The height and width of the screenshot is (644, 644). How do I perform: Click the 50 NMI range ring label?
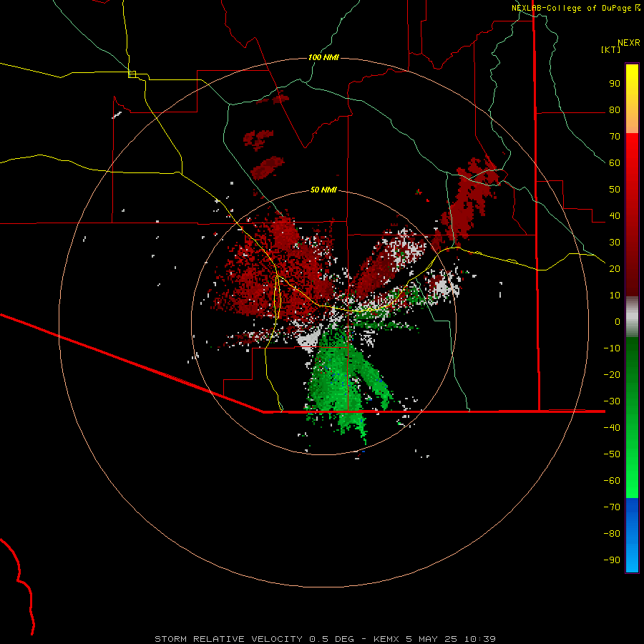323,190
